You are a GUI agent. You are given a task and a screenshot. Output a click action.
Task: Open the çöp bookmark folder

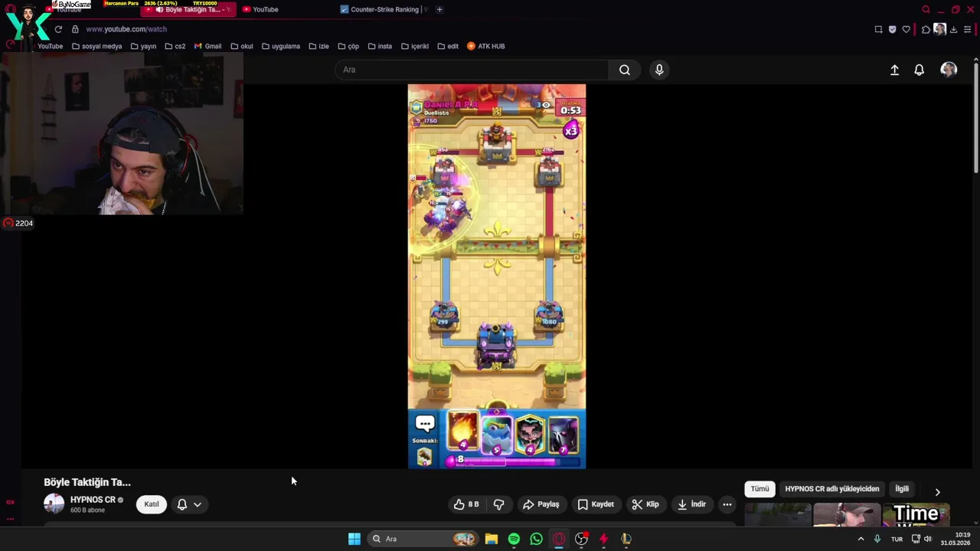coord(348,46)
